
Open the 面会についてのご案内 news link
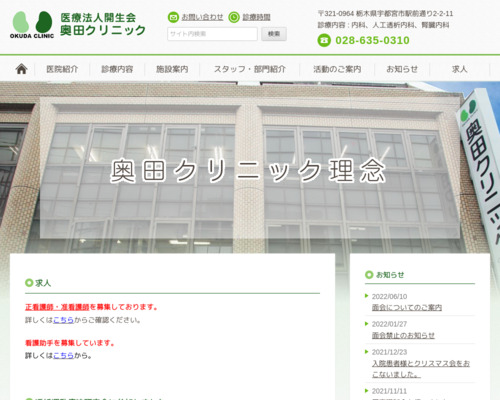(x=407, y=307)
